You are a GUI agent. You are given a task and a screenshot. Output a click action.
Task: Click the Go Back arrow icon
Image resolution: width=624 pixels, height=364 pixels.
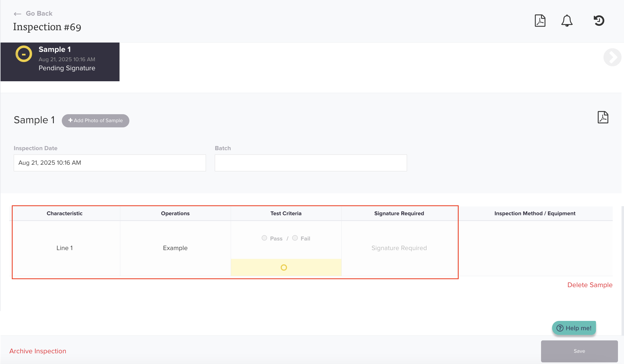click(17, 14)
